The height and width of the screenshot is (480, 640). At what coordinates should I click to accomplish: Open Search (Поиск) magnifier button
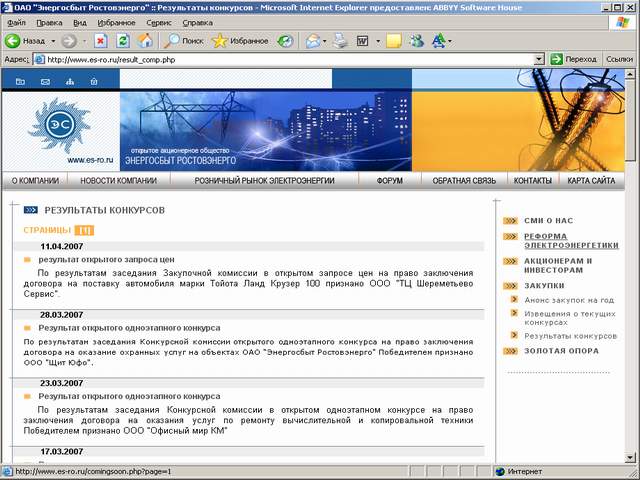tap(183, 41)
